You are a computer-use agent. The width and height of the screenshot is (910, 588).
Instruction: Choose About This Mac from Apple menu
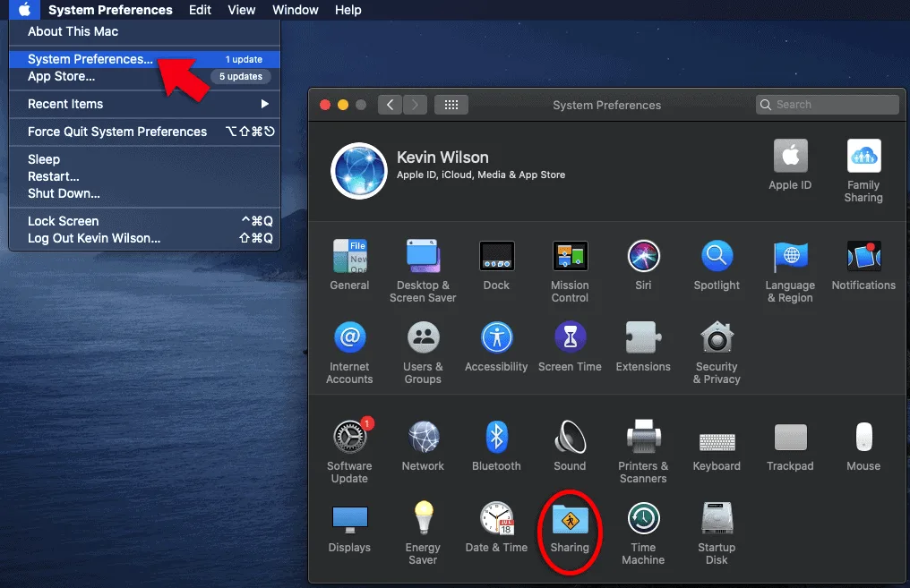pos(144,32)
